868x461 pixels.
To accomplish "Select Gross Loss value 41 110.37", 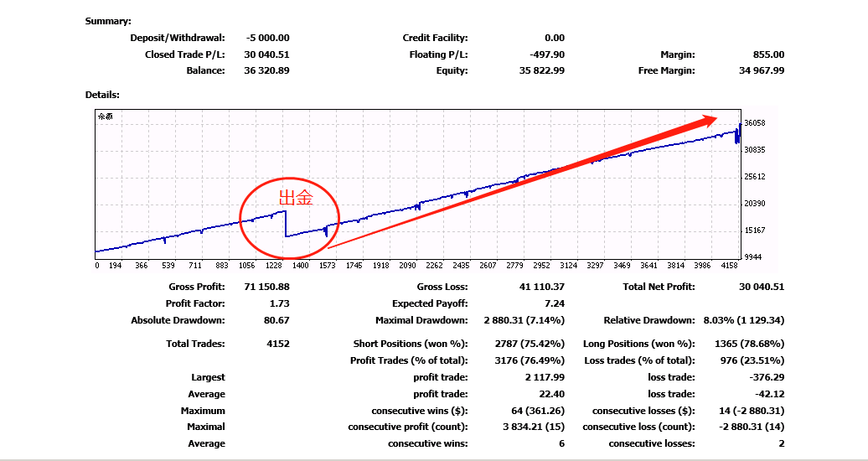I will 543,287.
